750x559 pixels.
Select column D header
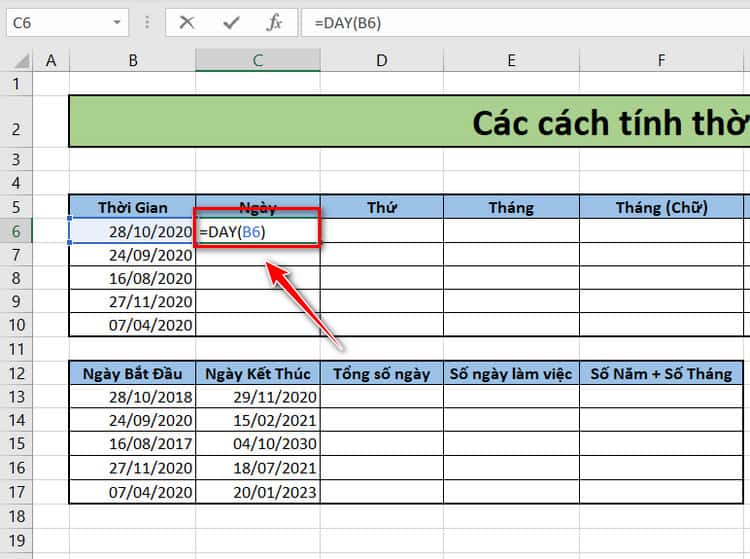(382, 61)
